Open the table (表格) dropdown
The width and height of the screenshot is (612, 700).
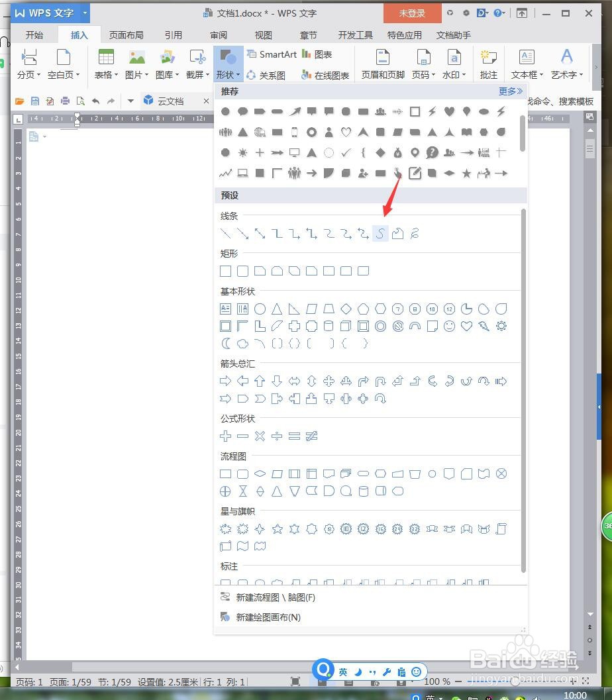point(106,65)
